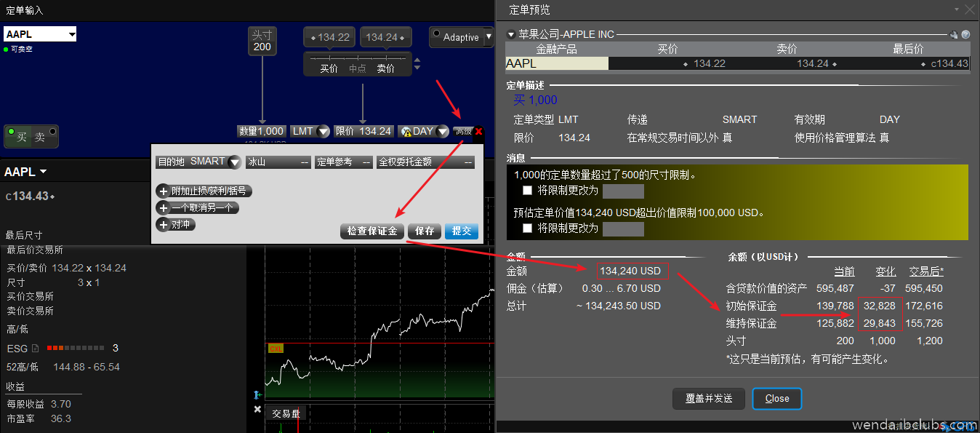
Task: Click the warning icon on the DAY field
Action: pos(406,132)
